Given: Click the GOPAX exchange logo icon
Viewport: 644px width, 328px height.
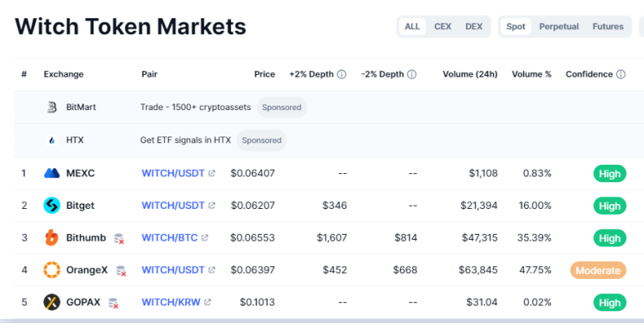Looking at the screenshot, I should click(x=52, y=302).
